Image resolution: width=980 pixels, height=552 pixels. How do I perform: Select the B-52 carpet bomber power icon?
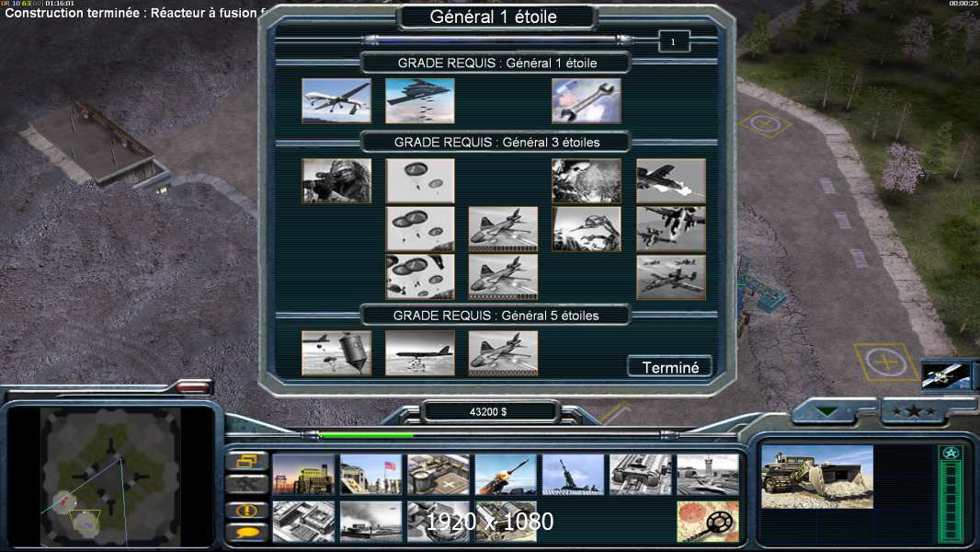tap(420, 353)
